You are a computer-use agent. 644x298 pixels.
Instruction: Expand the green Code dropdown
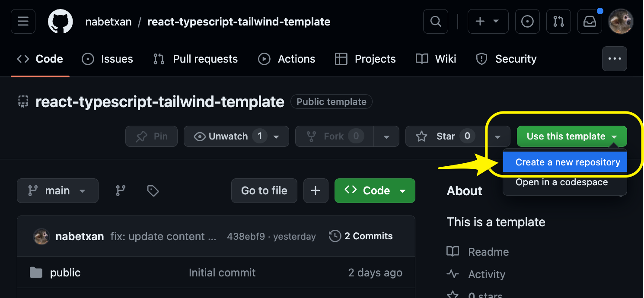403,190
